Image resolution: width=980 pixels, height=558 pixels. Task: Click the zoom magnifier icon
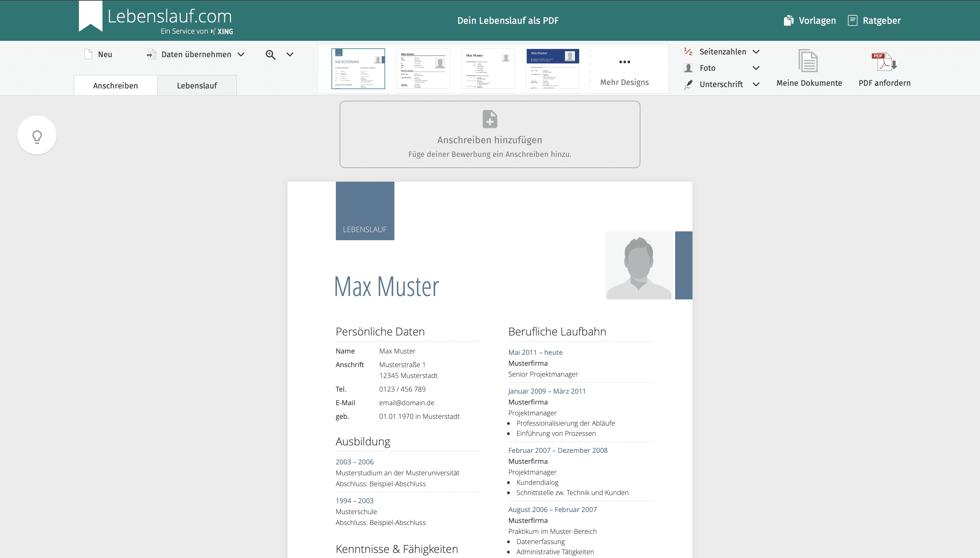point(270,55)
